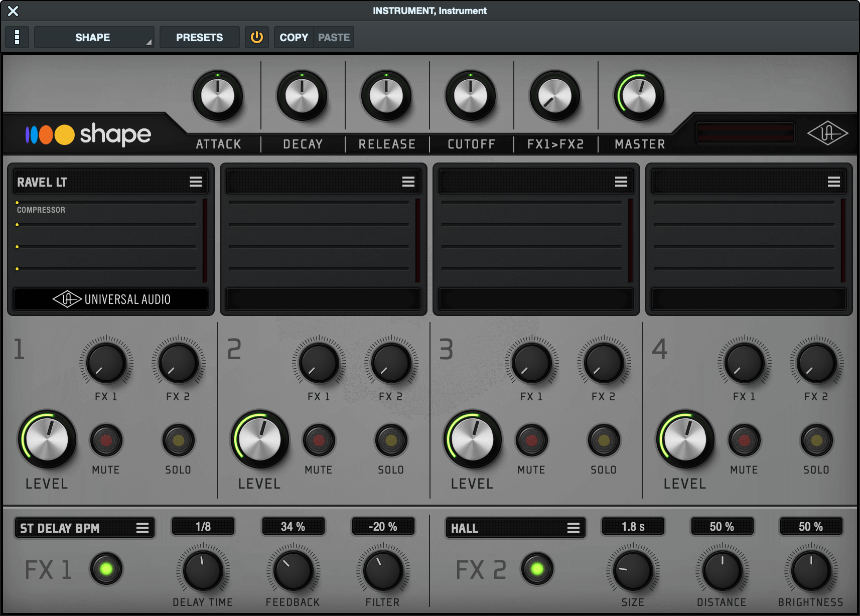Image resolution: width=860 pixels, height=616 pixels.
Task: Click the FX1>FX2 knob
Action: [x=555, y=96]
